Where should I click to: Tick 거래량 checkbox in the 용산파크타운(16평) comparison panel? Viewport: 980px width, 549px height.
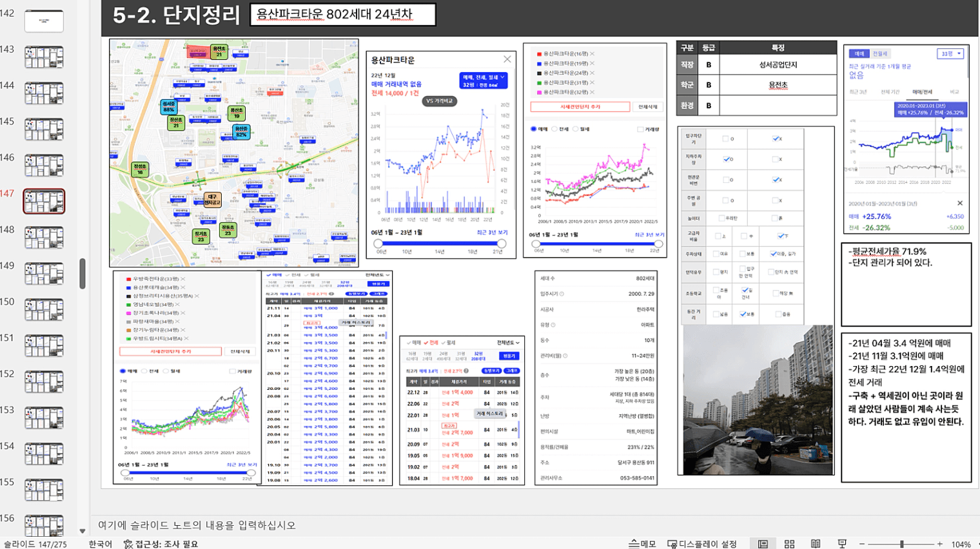[x=640, y=130]
